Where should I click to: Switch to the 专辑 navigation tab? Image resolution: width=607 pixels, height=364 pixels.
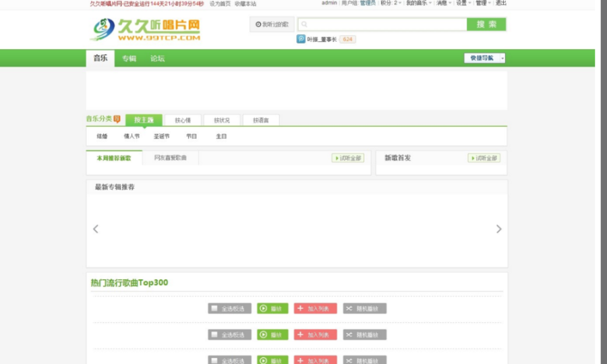tap(129, 59)
